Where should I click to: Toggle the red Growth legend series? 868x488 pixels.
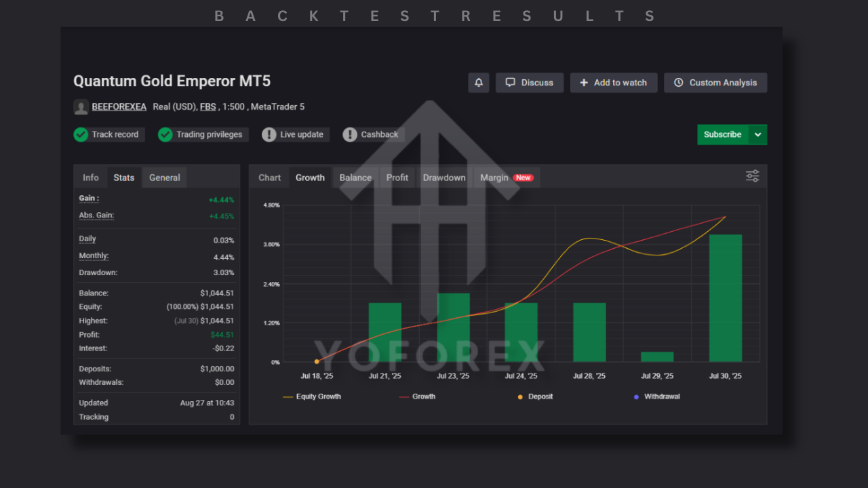(417, 396)
